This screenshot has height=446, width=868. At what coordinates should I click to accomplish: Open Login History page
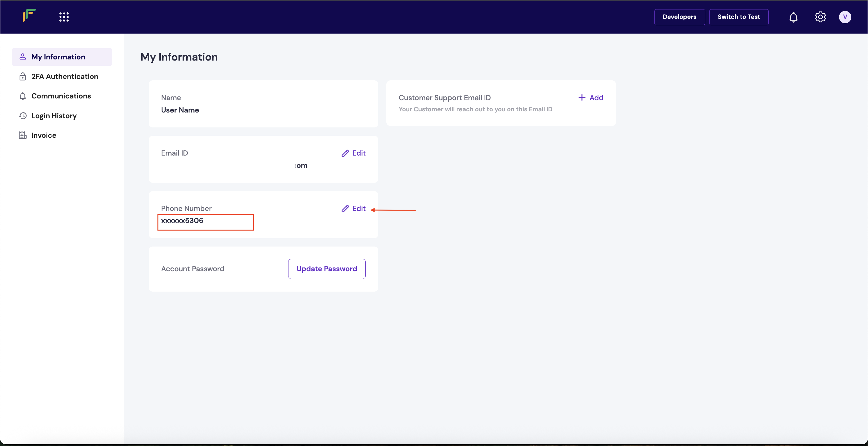[54, 116]
